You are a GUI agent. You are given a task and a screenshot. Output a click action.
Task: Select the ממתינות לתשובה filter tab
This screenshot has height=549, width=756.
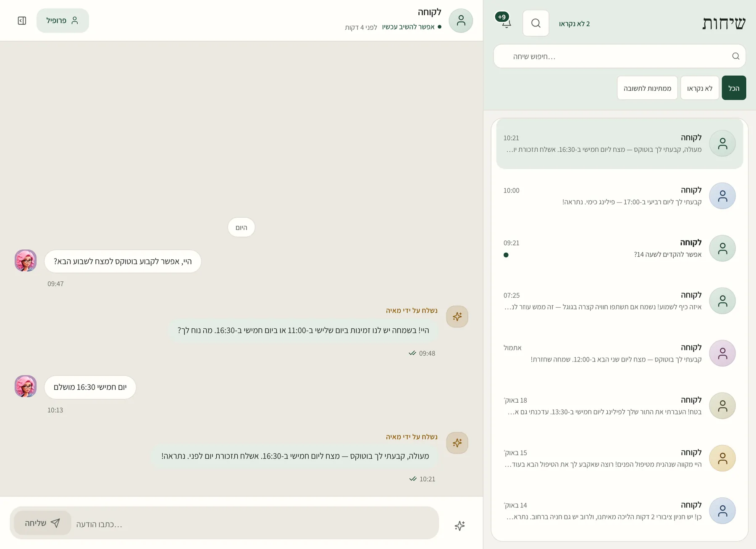click(x=647, y=88)
